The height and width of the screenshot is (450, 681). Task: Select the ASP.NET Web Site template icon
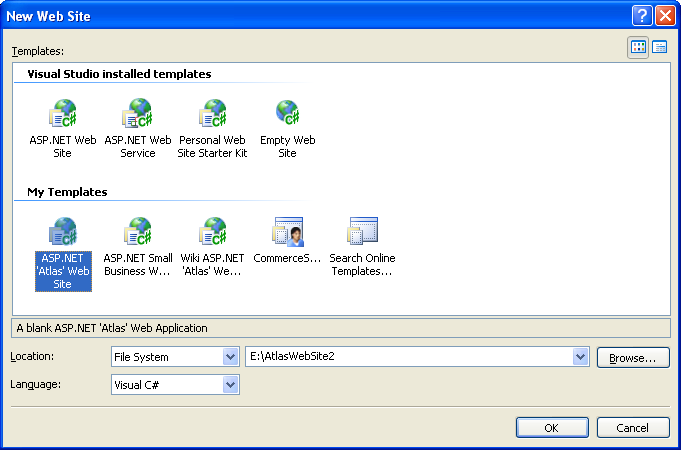[x=63, y=113]
